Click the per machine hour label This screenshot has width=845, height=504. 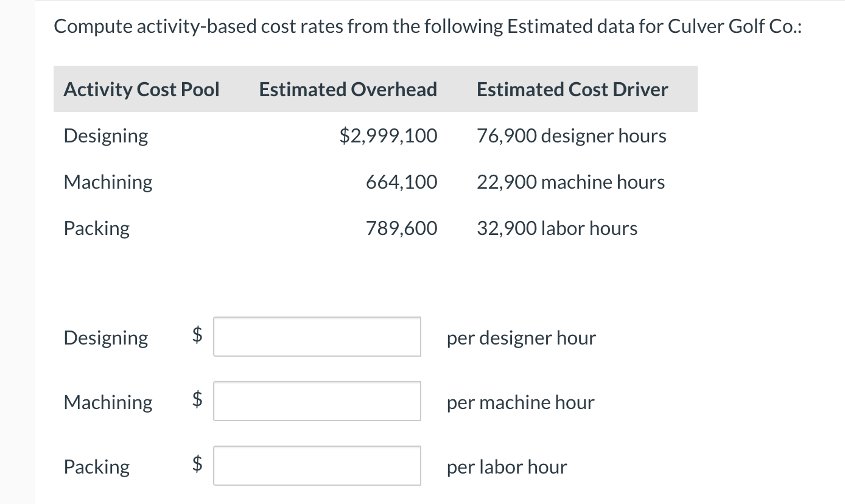(x=520, y=402)
